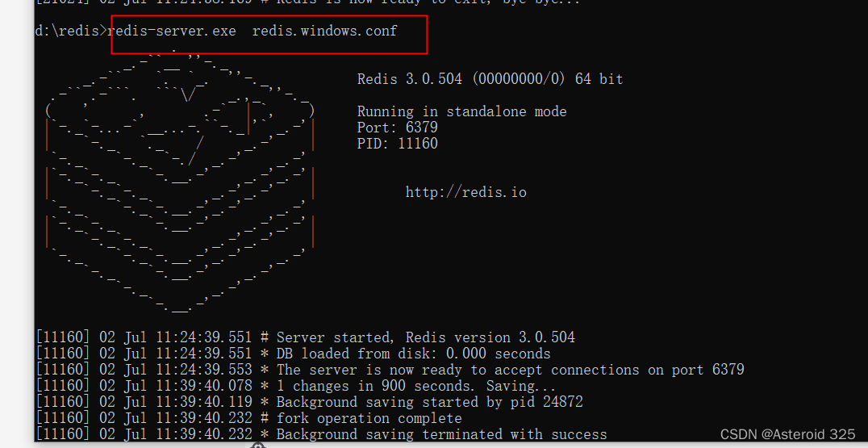Click the d:\redis> prompt text
This screenshot has height=448, width=868.
pyautogui.click(x=70, y=31)
